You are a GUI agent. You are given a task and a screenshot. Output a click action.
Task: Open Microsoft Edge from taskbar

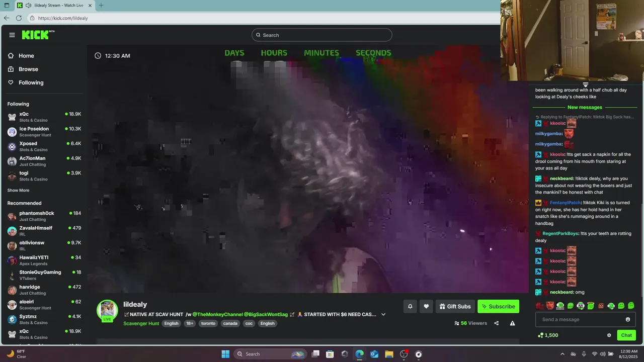(x=359, y=354)
